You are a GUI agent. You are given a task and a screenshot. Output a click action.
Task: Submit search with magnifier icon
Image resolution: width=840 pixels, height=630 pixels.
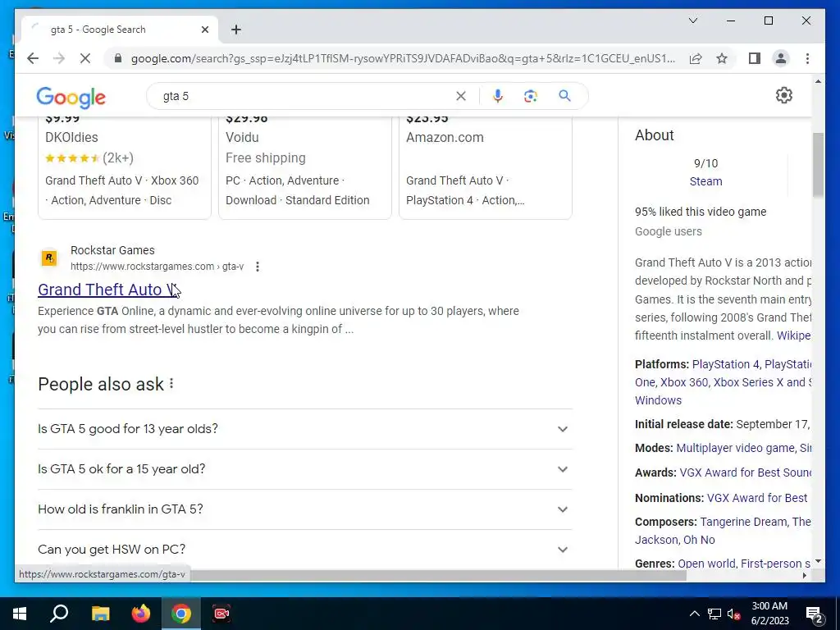[x=564, y=95]
